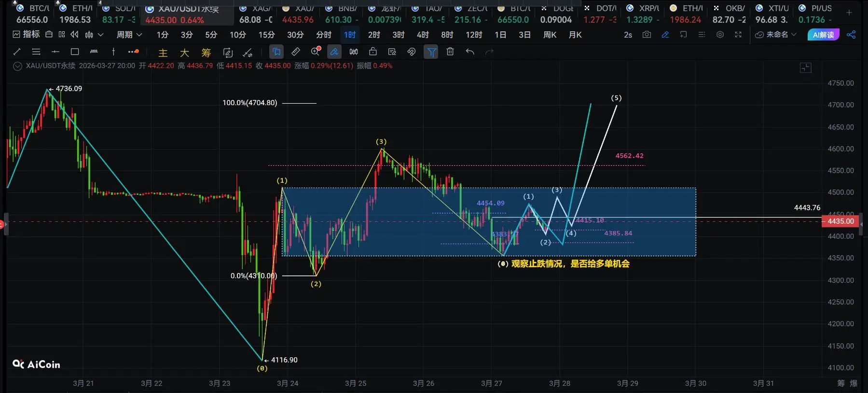Screen dimensions: 868x393
Task: Toggle the 大 large-order indicator
Action: click(184, 53)
